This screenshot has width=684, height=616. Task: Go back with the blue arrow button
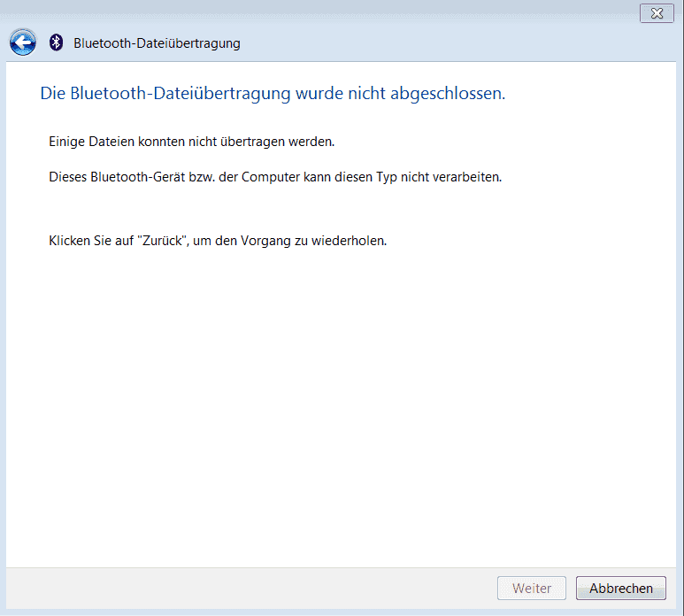23,42
